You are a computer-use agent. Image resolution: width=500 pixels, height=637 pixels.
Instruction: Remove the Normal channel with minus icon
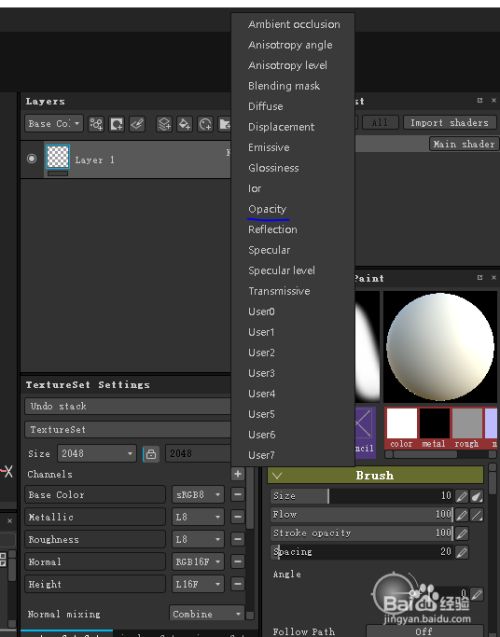click(238, 561)
